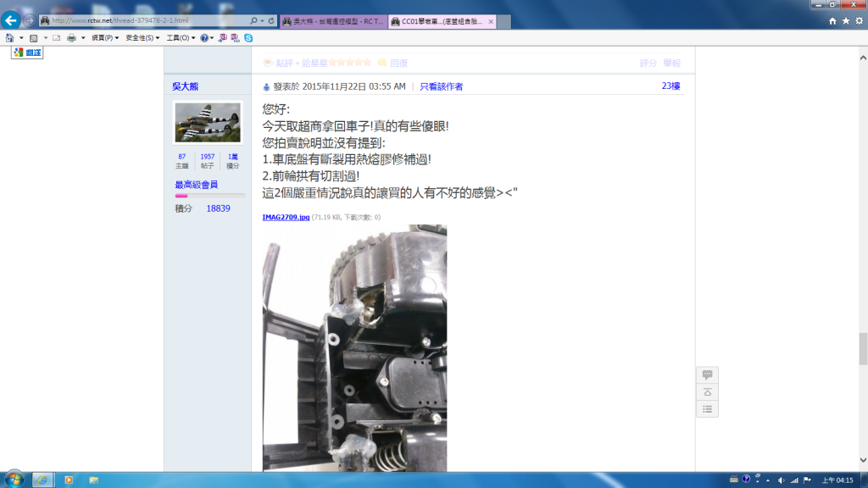
Task: Click vertical scrollbar up arrow
Action: 863,58
